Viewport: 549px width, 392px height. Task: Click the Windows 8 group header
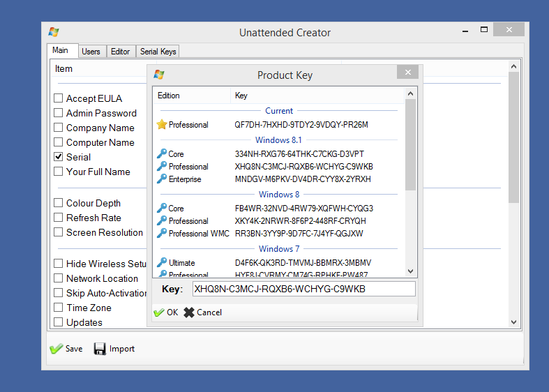(279, 194)
